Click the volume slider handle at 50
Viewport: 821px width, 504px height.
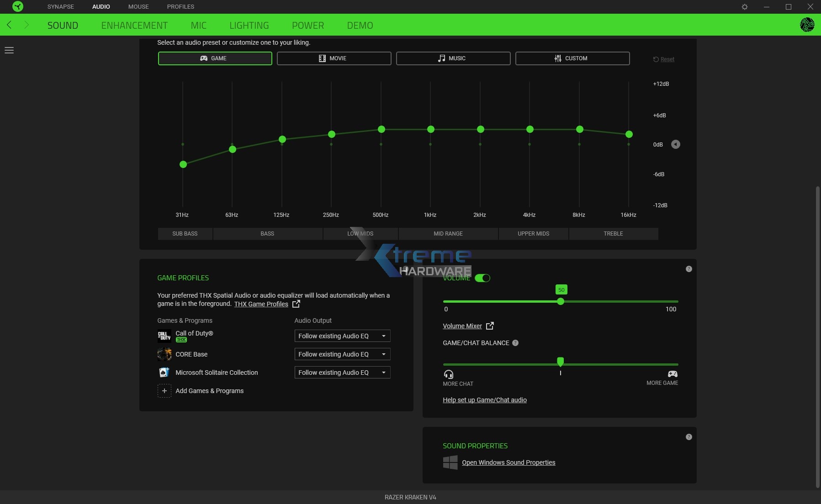[561, 301]
